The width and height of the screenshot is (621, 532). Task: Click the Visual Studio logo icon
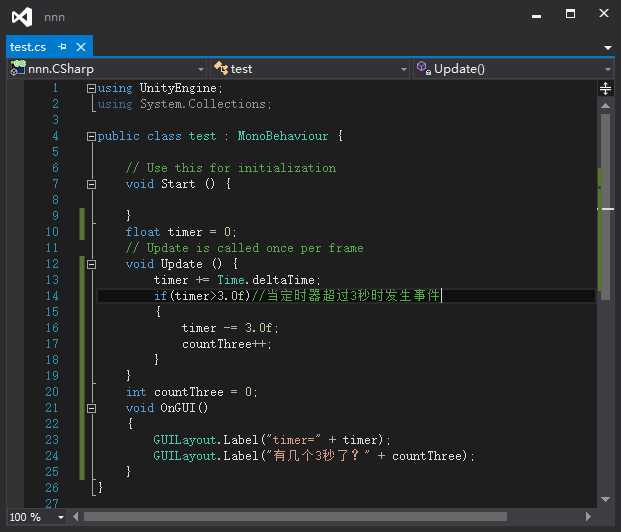click(22, 17)
